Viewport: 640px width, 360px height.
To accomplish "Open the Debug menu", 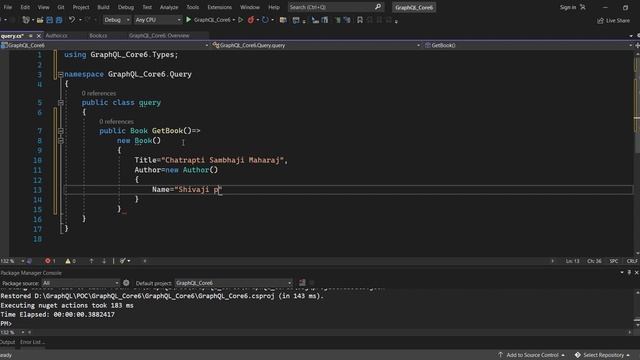I will pyautogui.click(x=126, y=7).
